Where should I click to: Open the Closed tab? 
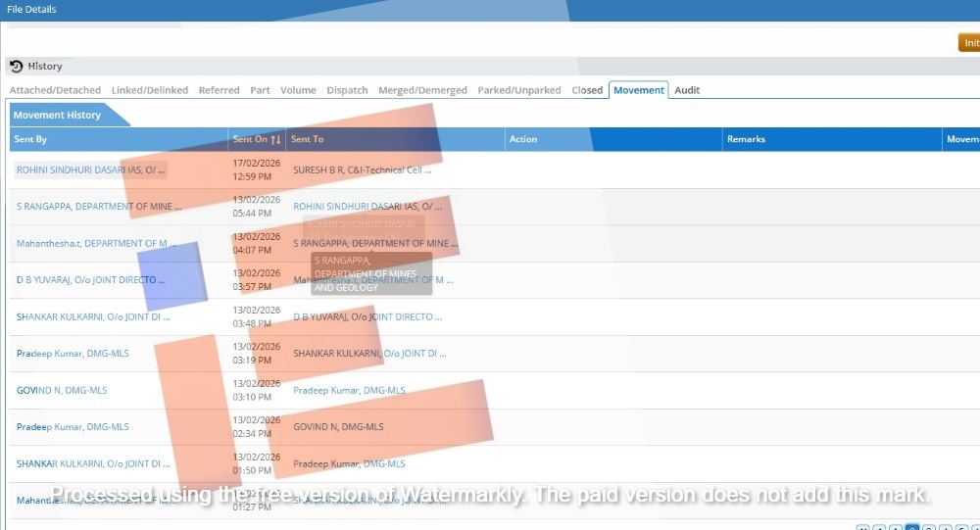[587, 90]
